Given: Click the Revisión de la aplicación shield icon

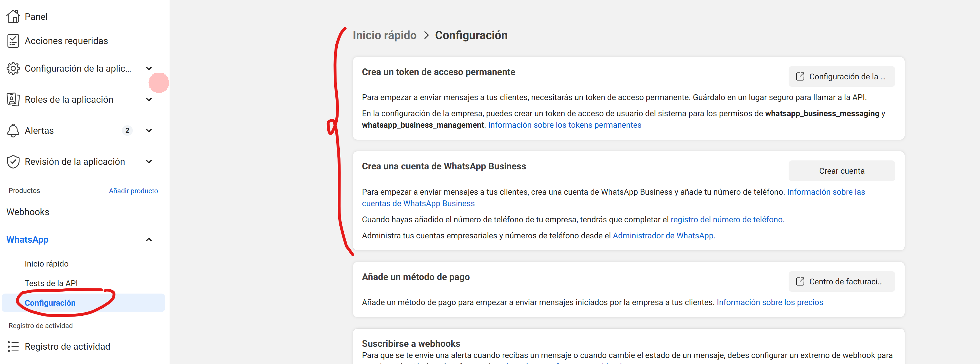Looking at the screenshot, I should 13,161.
